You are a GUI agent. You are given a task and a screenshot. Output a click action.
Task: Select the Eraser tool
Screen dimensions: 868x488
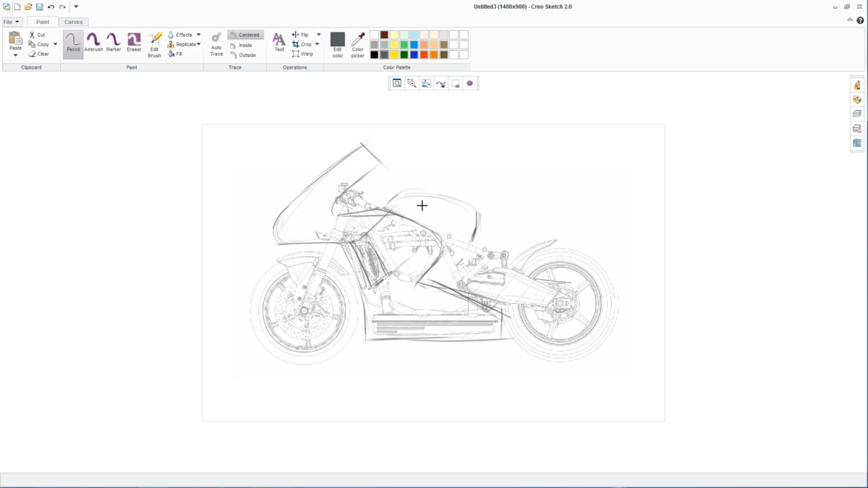pyautogui.click(x=134, y=43)
